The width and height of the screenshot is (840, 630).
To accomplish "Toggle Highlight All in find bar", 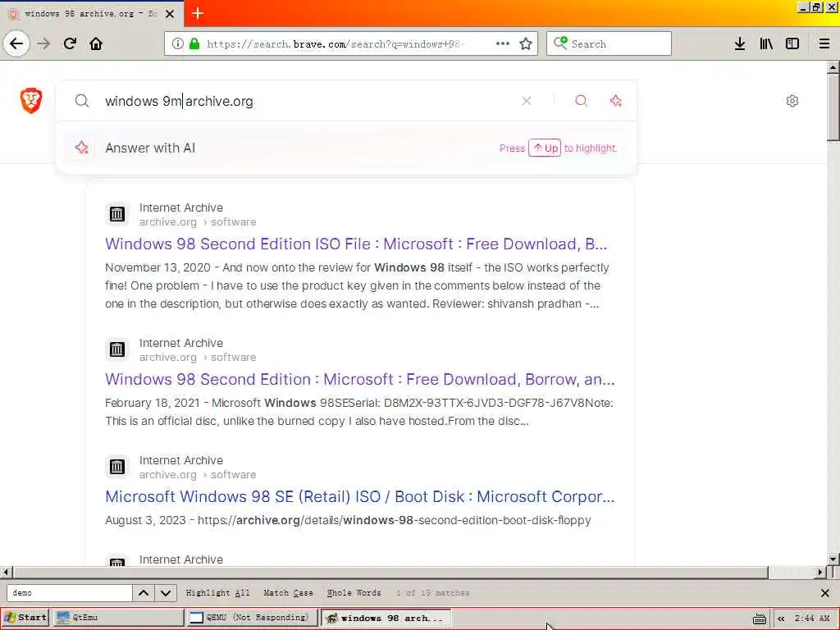I will pyautogui.click(x=217, y=593).
